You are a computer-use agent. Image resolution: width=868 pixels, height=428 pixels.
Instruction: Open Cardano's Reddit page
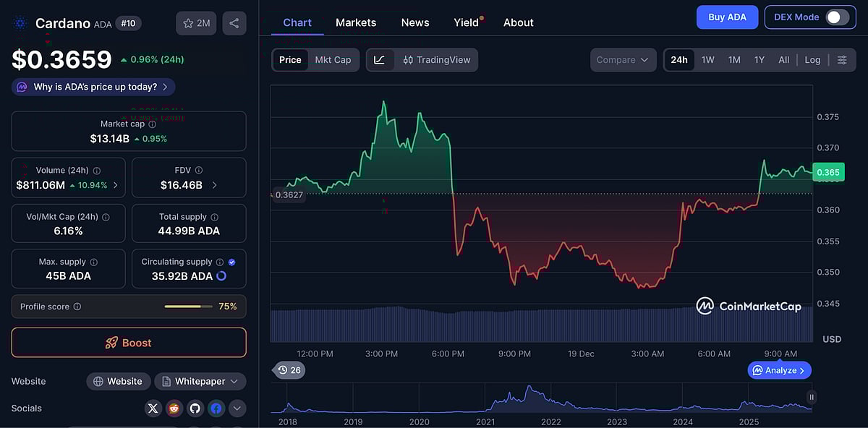click(174, 408)
